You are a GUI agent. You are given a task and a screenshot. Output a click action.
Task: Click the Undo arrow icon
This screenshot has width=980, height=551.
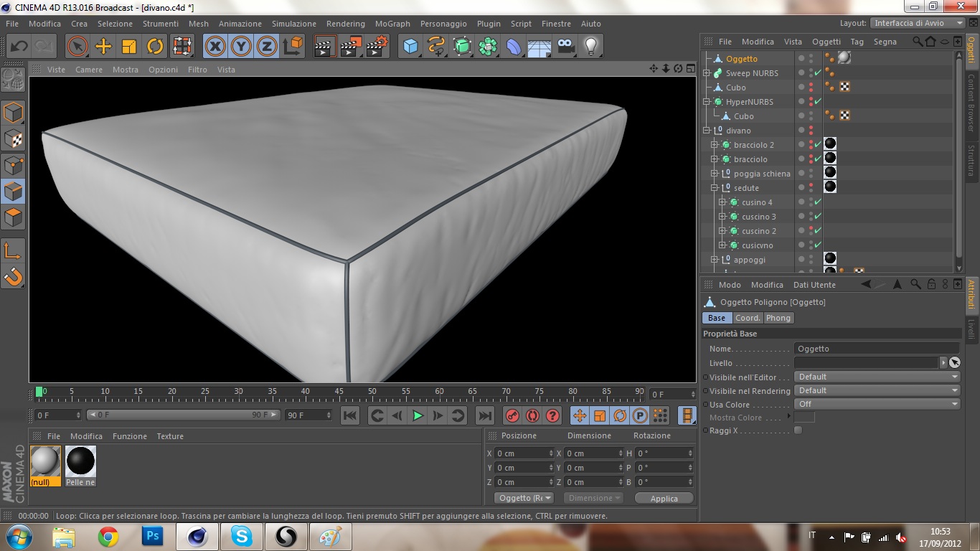click(x=19, y=47)
